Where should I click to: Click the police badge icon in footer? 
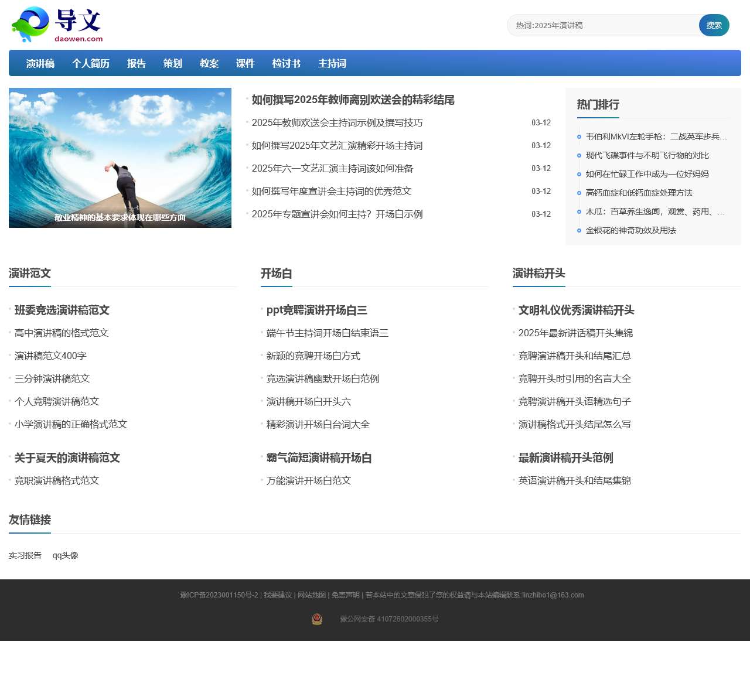317,619
